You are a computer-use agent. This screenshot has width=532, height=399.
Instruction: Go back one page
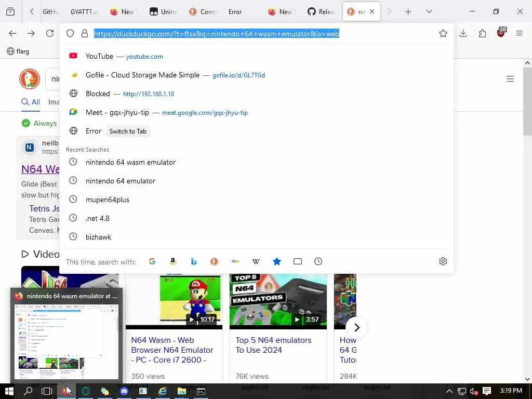(12, 33)
